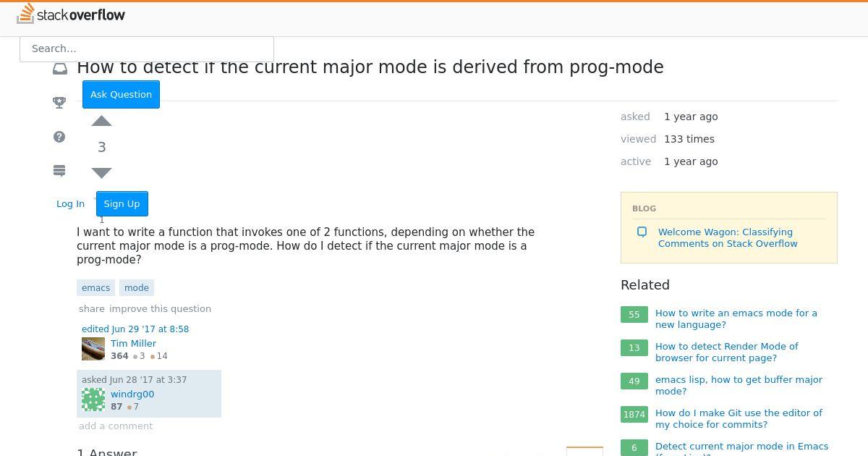Click 'improve this question' link
The width and height of the screenshot is (868, 456).
(160, 308)
